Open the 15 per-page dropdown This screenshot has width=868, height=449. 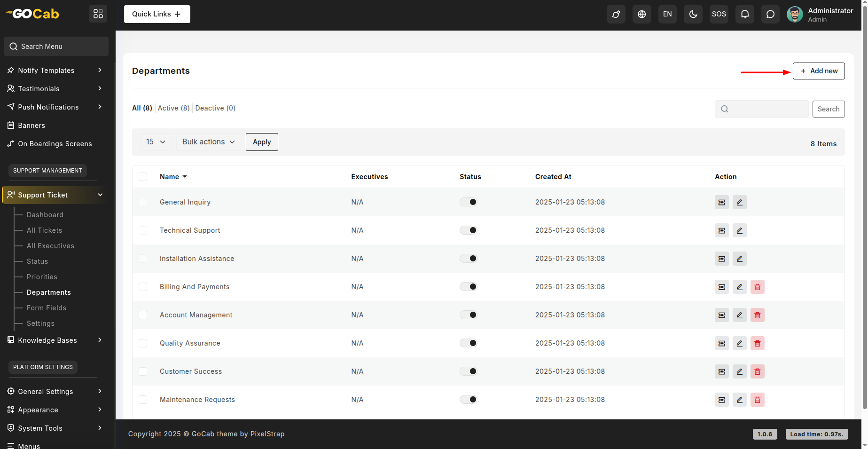click(156, 142)
